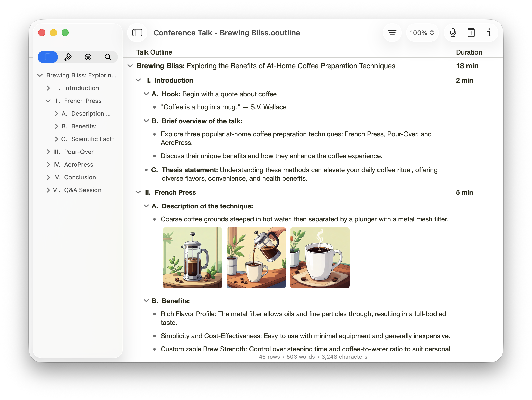Expand IV. AeroPress in the sidebar
This screenshot has width=532, height=400.
[48, 164]
